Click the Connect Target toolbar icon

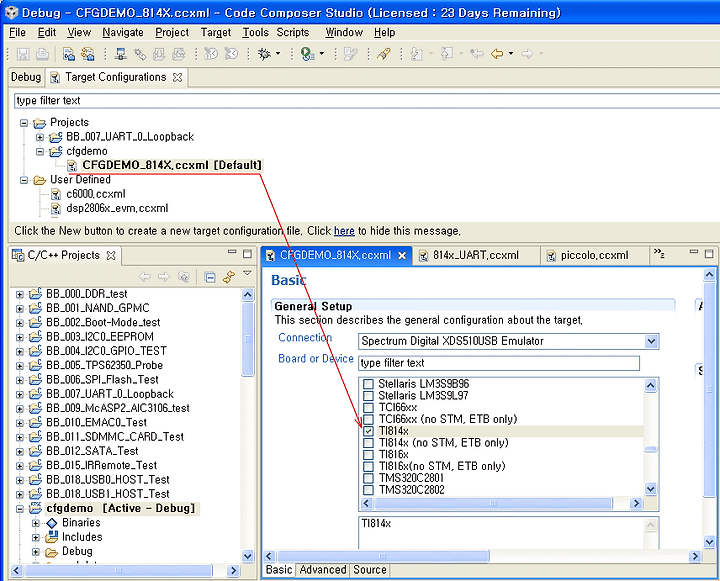click(120, 54)
